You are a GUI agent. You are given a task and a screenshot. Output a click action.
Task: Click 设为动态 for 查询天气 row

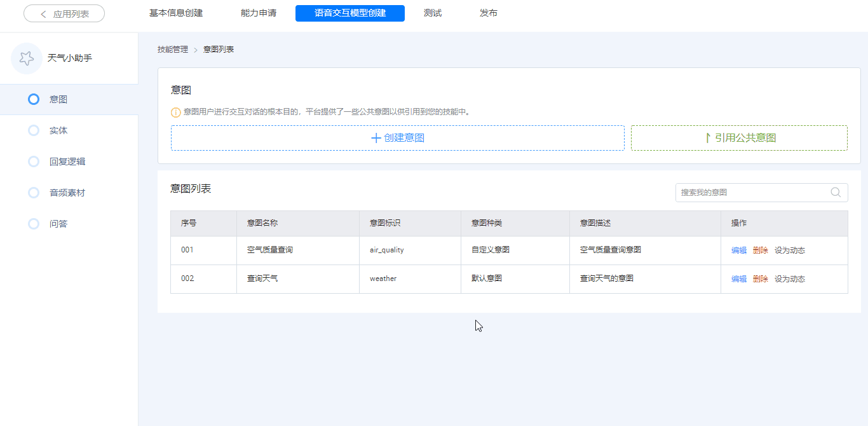coord(790,279)
